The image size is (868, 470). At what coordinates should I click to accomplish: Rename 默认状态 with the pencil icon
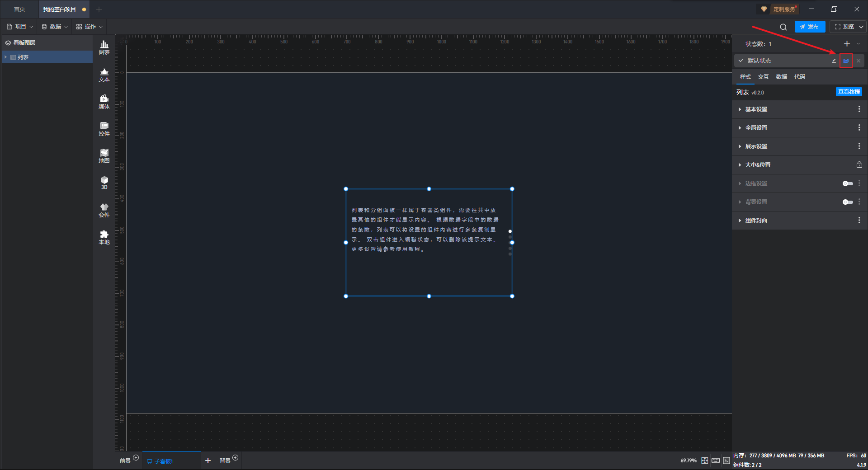click(x=834, y=61)
